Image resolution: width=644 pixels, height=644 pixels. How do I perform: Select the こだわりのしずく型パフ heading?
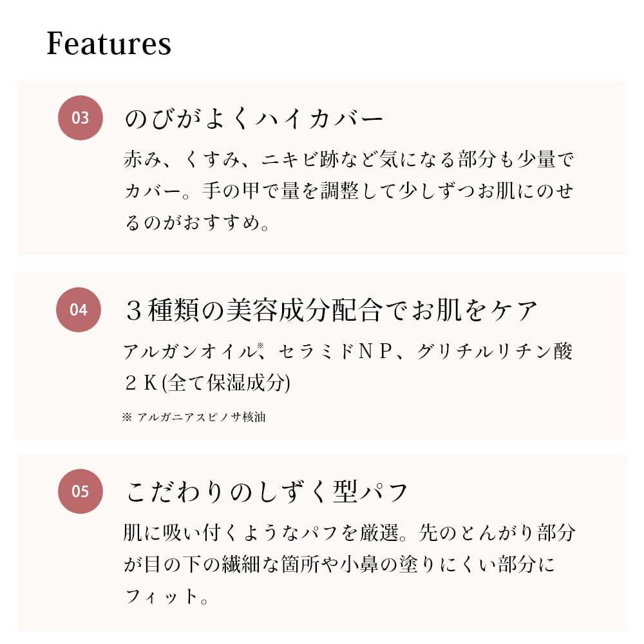pos(267,493)
